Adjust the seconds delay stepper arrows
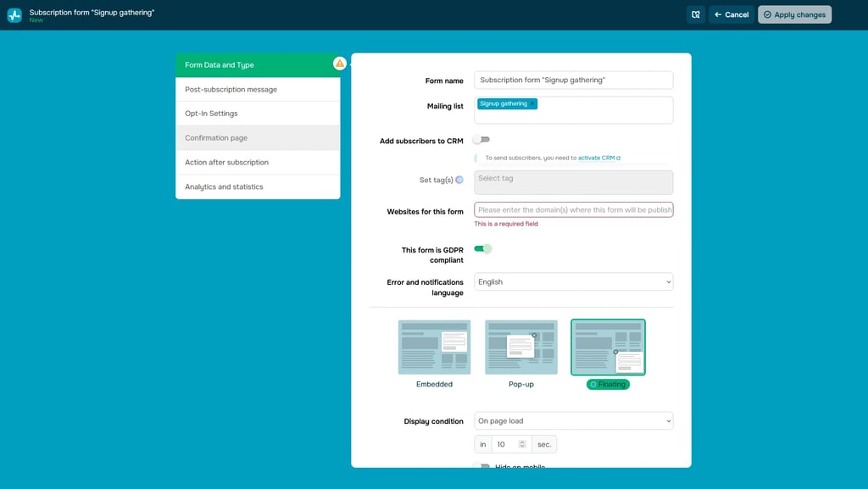This screenshot has height=489, width=868. [x=522, y=444]
